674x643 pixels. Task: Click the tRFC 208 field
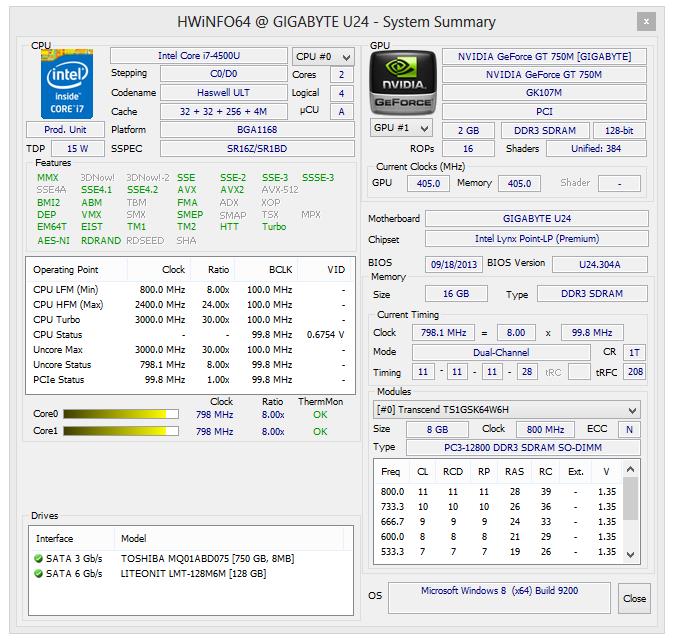pos(635,371)
